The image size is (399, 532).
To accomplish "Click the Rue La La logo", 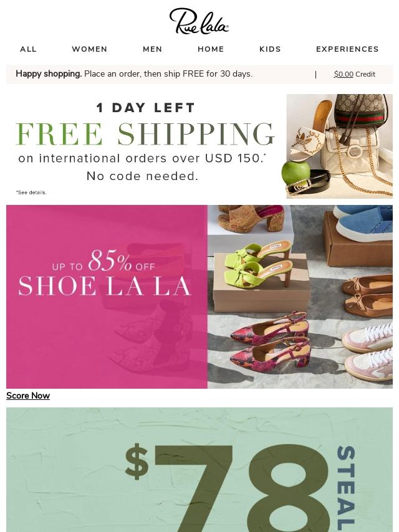I will point(199,21).
